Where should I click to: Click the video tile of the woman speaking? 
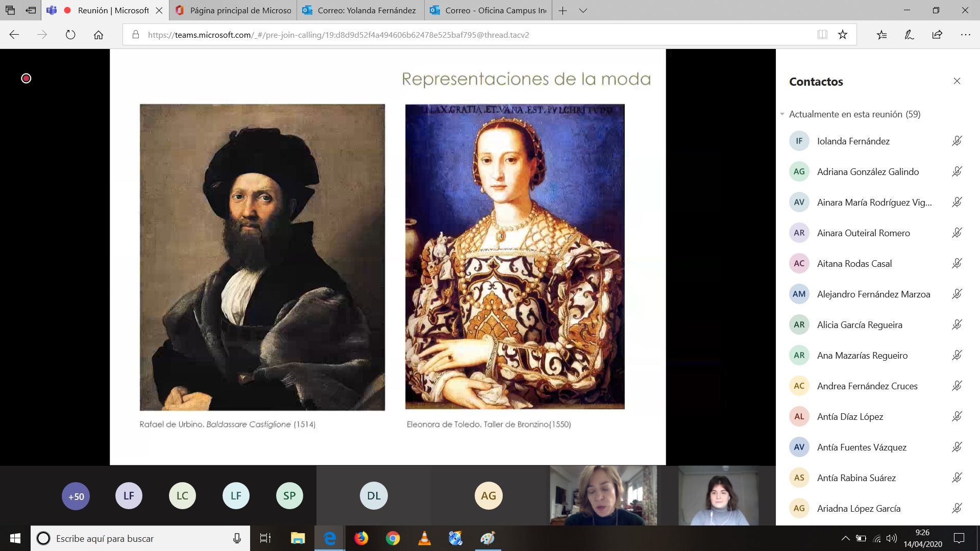pos(603,495)
